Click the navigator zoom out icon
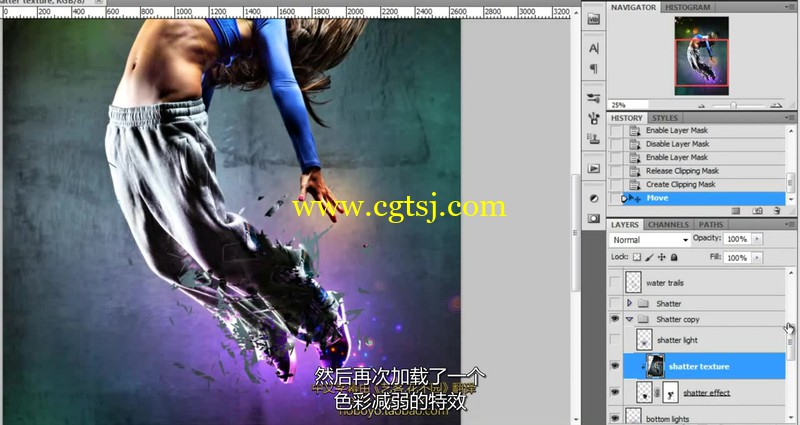 click(702, 106)
